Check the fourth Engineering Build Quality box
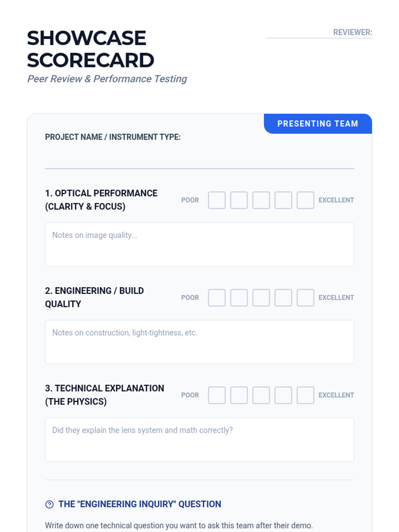399x532 pixels. 283,298
